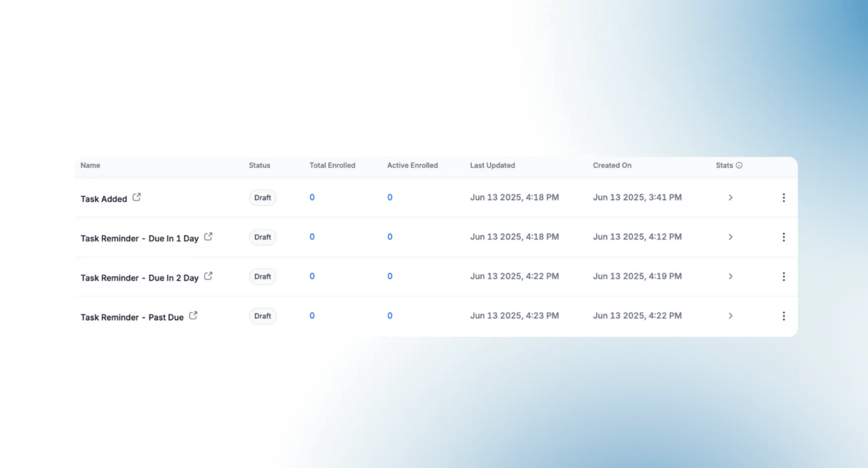This screenshot has width=868, height=468.
Task: Click Total Enrolled count for Task Added
Action: [x=312, y=197]
